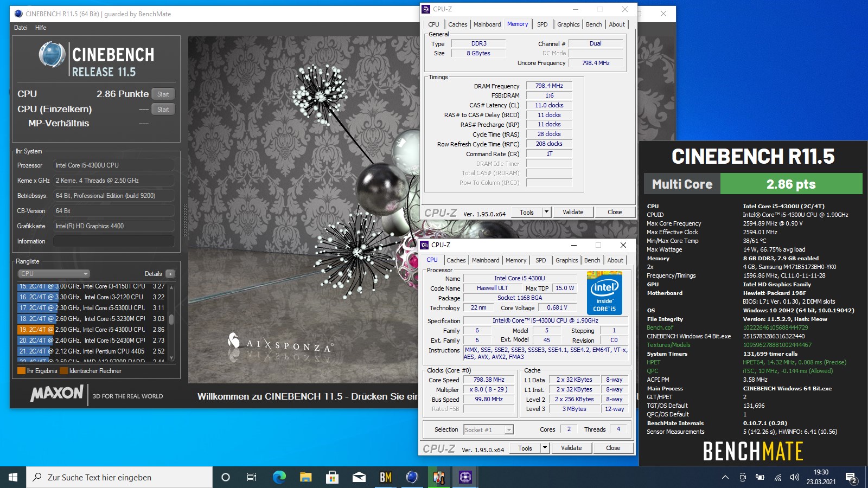Click the CPU-Z Memory window title icon
The width and height of the screenshot is (868, 488).
coord(426,9)
